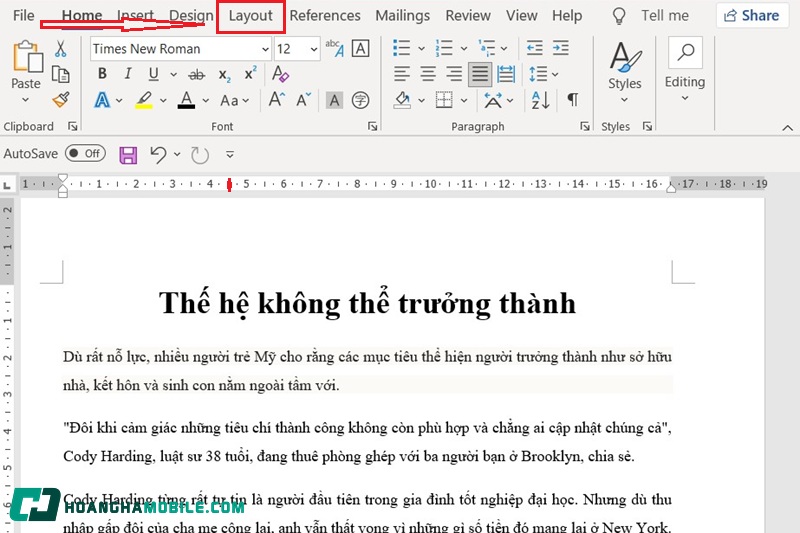Undo the last action

157,154
